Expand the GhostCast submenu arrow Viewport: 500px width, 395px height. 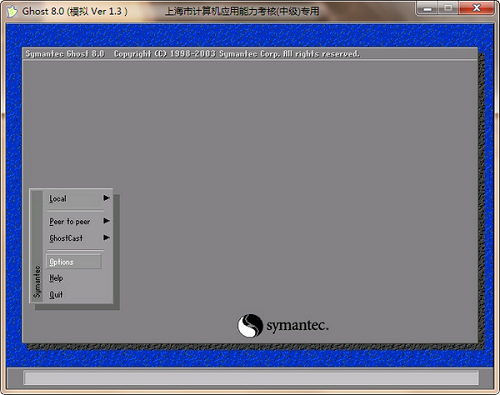coord(106,237)
